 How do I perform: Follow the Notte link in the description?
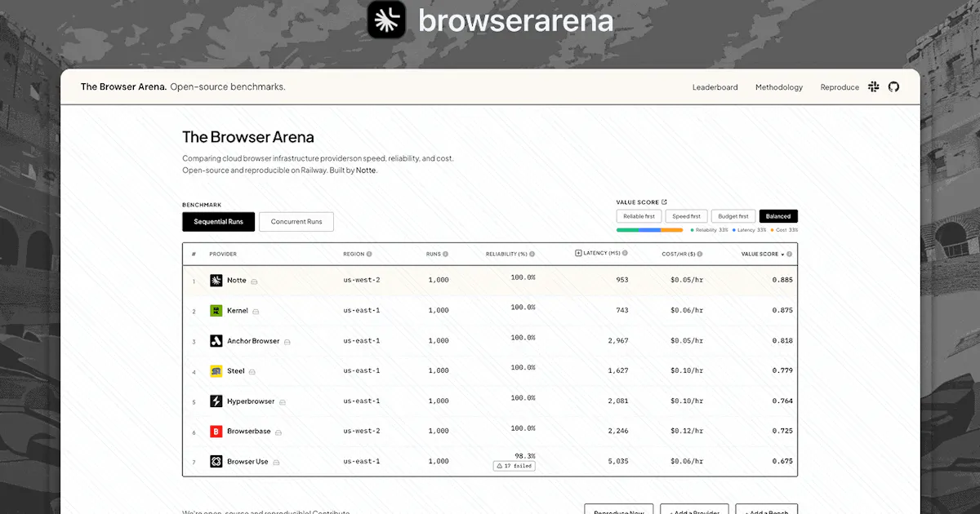click(366, 171)
